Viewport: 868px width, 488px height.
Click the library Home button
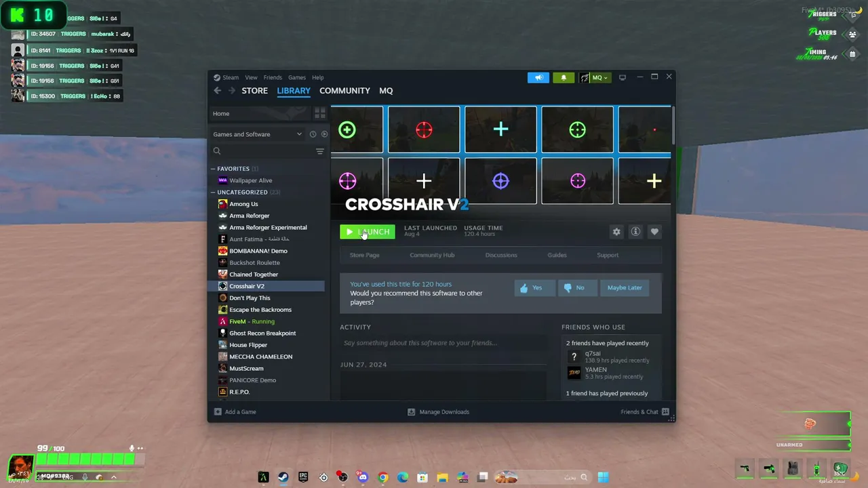(260, 113)
